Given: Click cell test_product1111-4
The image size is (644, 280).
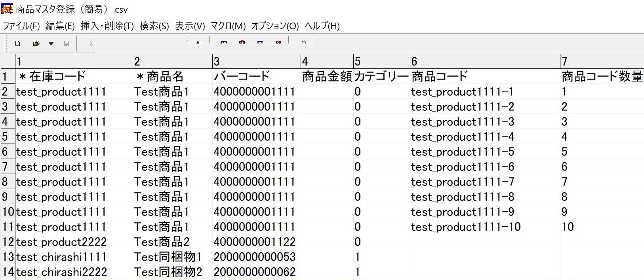Looking at the screenshot, I should point(485,136).
